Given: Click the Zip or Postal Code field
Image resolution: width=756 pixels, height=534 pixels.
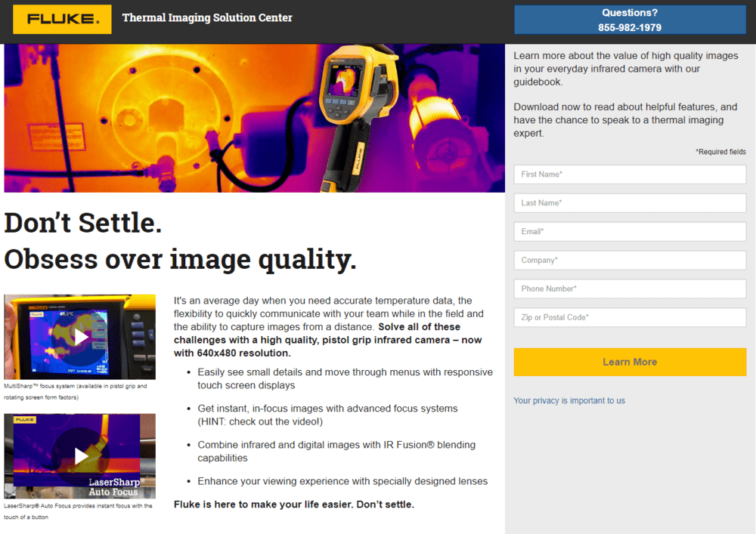Looking at the screenshot, I should pos(630,317).
